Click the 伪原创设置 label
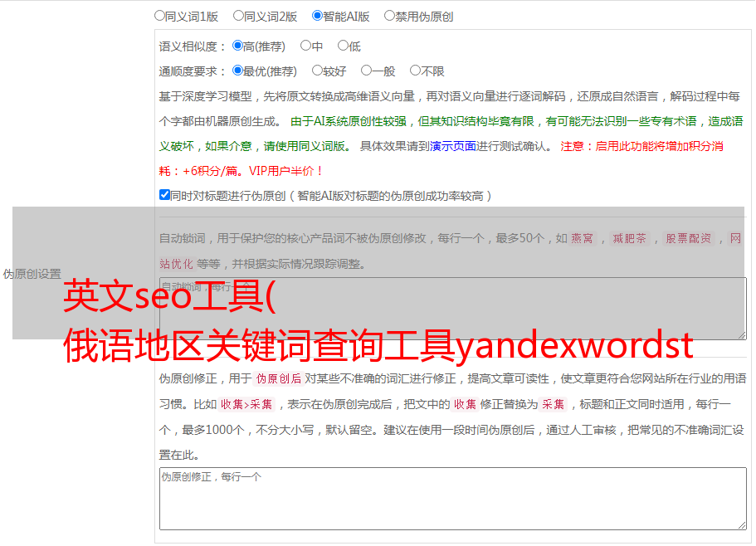 pos(32,274)
